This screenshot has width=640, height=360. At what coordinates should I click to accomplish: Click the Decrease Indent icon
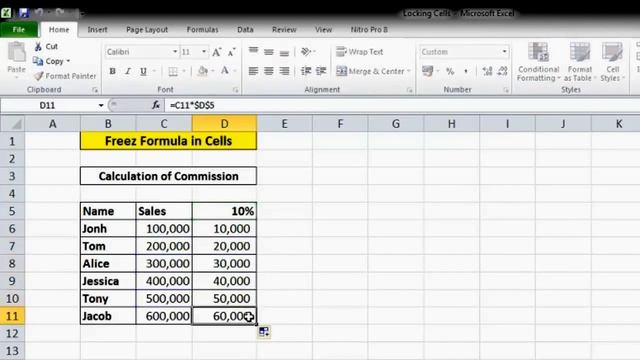[306, 71]
